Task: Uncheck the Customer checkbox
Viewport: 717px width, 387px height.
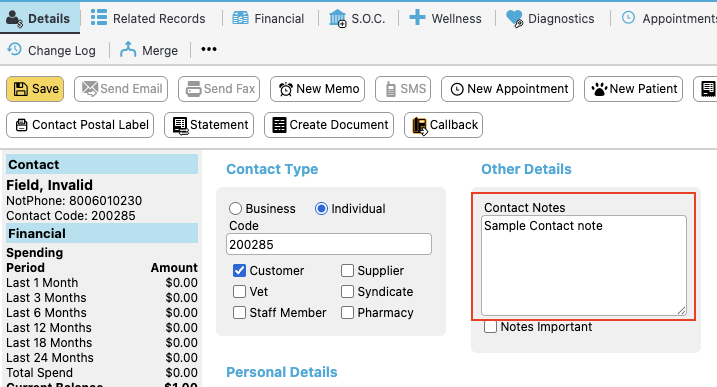Action: pyautogui.click(x=239, y=270)
